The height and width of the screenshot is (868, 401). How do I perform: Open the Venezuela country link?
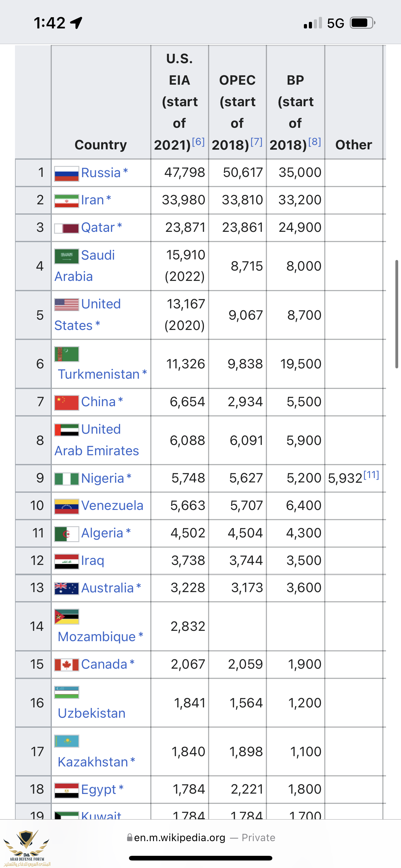[x=112, y=506]
